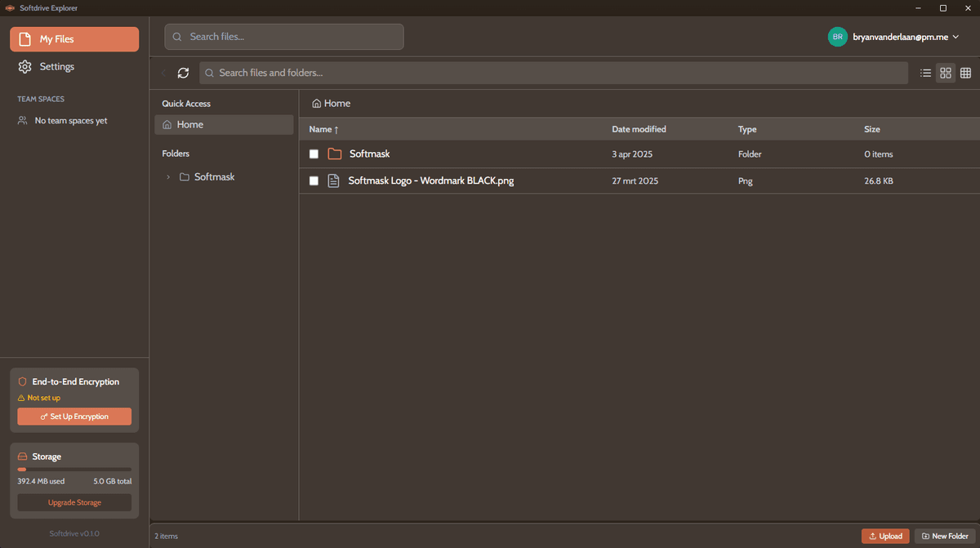Click the storage usage progress bar

point(74,470)
